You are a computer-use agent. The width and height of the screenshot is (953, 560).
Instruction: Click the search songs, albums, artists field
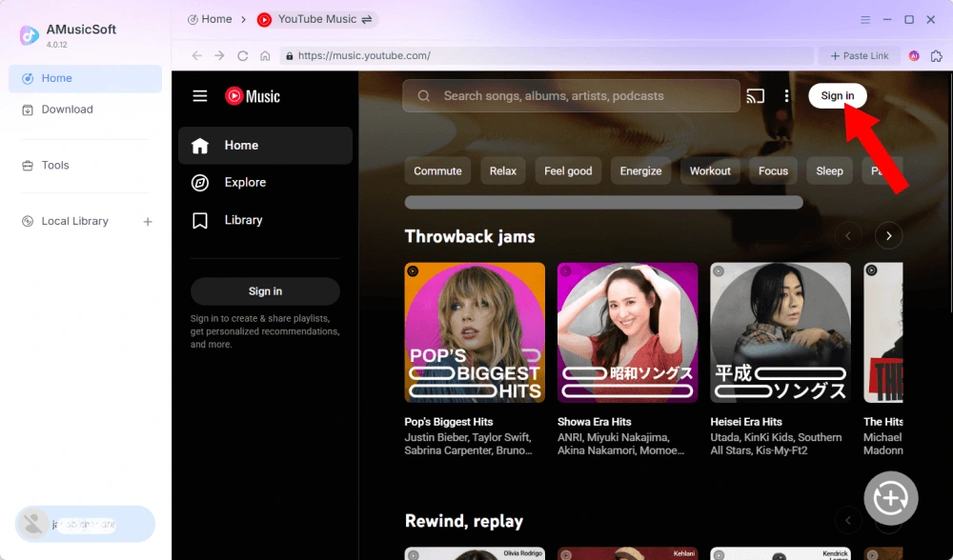[571, 96]
